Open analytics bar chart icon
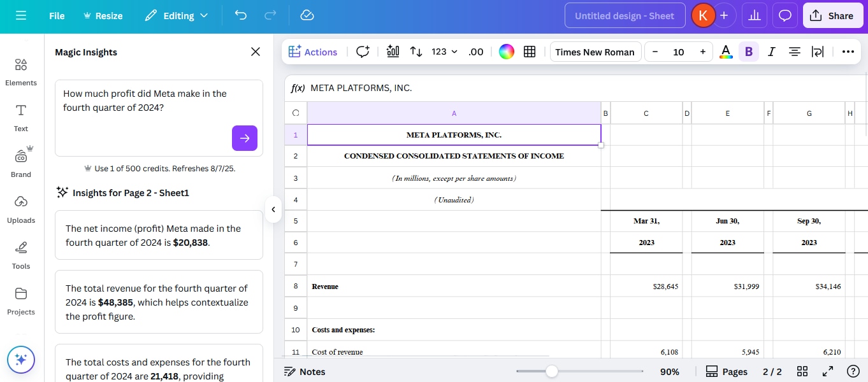The image size is (868, 382). pos(755,16)
